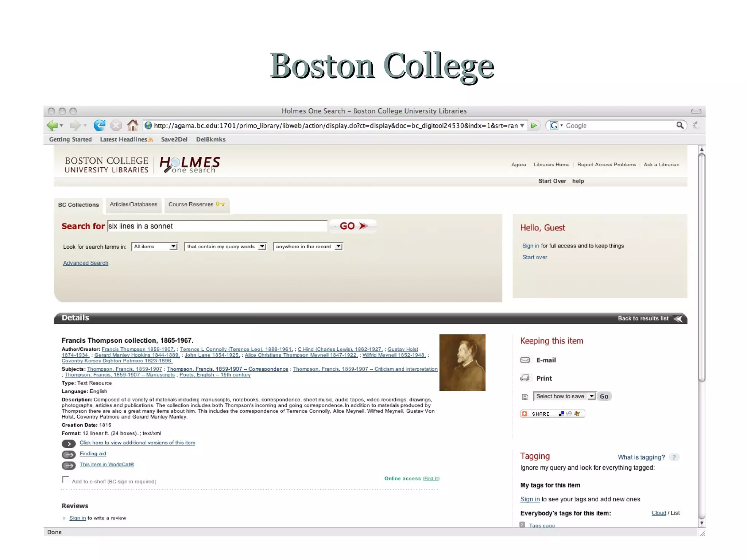Click the browser URL address field

pyautogui.click(x=335, y=125)
